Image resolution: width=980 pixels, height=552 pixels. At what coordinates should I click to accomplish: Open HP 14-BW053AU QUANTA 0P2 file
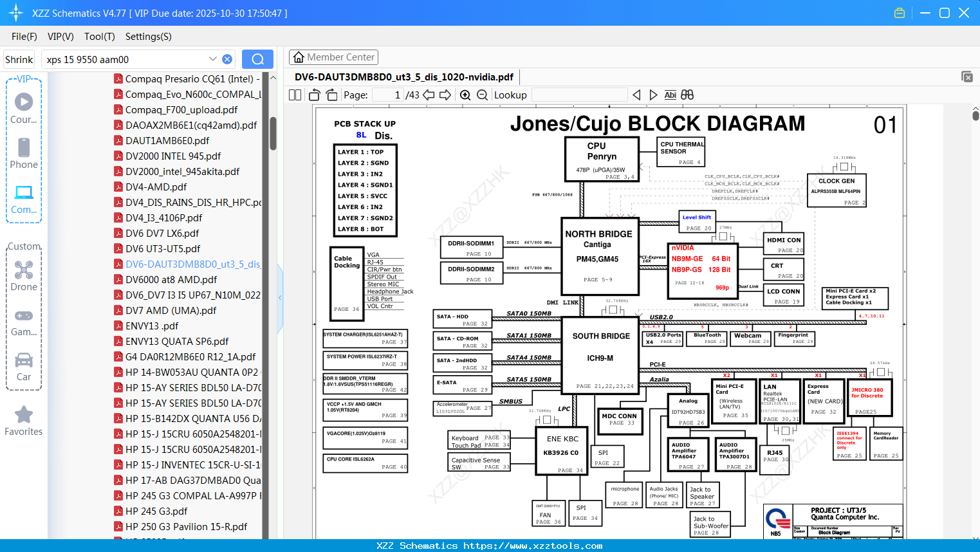(187, 372)
